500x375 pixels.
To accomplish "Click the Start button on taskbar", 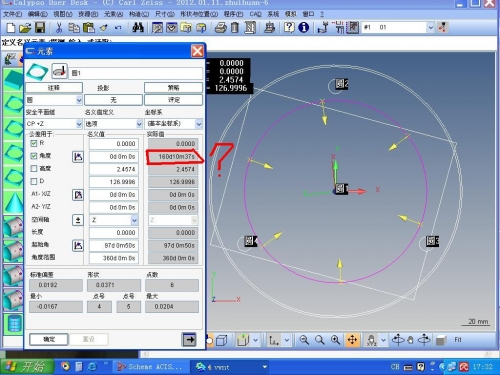I will 27,367.
